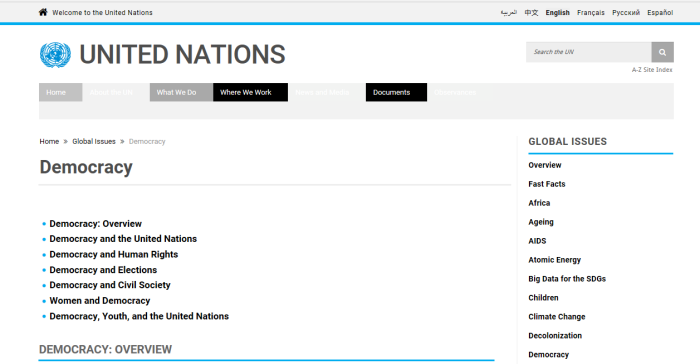Open Children in the sidebar
Image resolution: width=700 pixels, height=364 pixels.
pos(543,298)
